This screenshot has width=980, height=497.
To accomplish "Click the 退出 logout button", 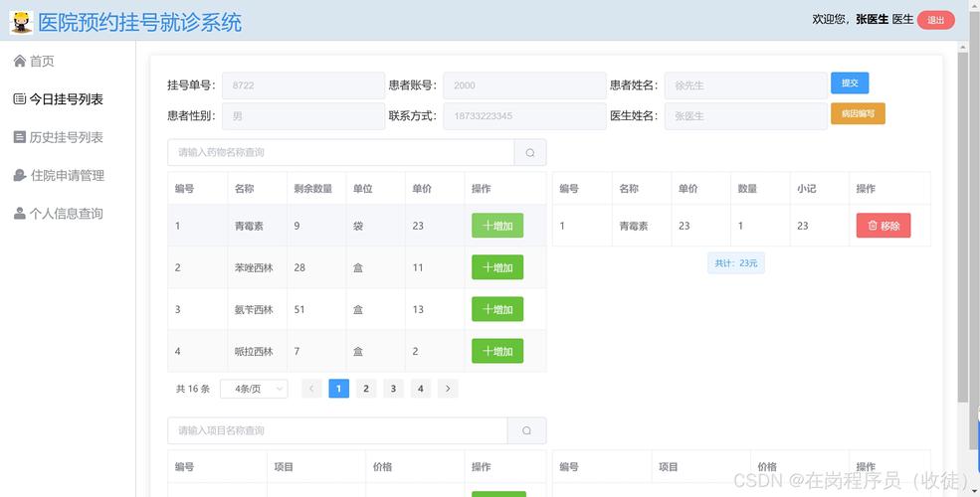I will [935, 20].
